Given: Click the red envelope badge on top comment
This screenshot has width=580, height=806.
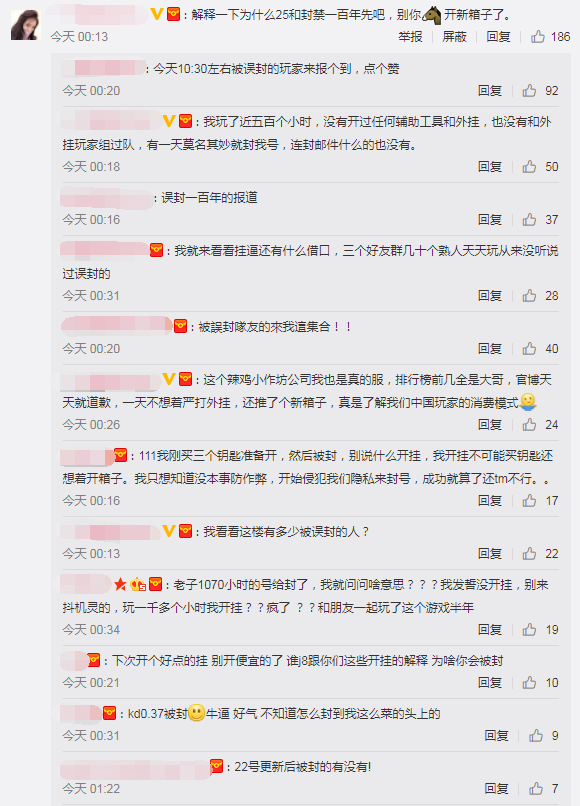Looking at the screenshot, I should (174, 14).
